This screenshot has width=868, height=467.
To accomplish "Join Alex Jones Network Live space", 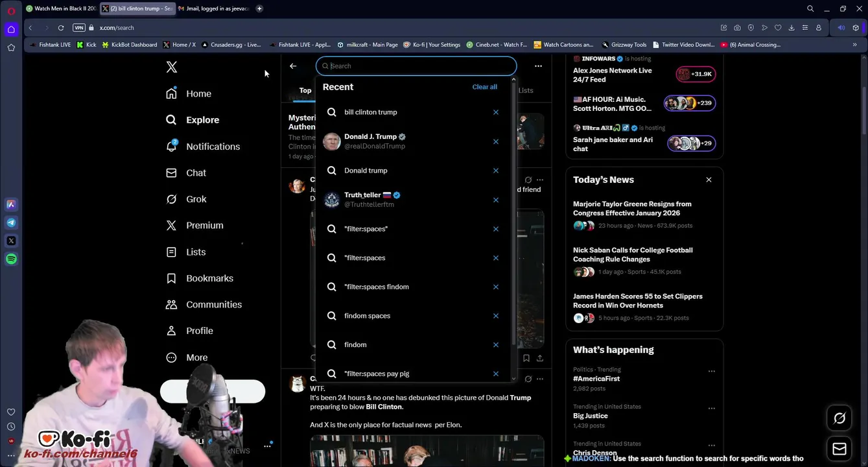I will pos(696,74).
